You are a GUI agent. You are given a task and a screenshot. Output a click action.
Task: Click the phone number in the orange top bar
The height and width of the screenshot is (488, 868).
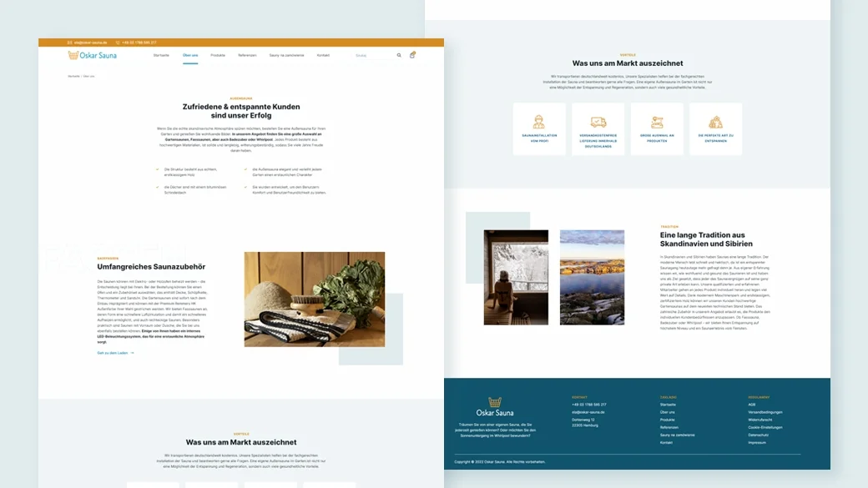pos(139,43)
